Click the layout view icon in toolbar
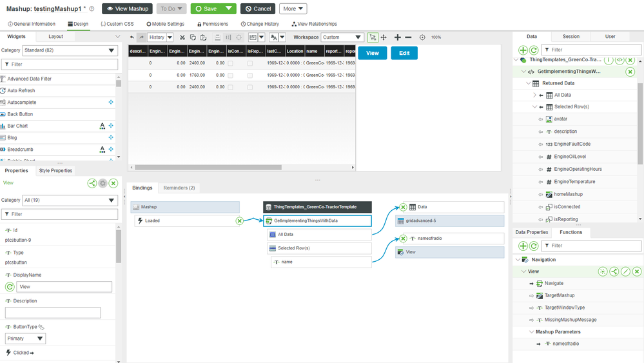644x363 pixels. point(253,37)
